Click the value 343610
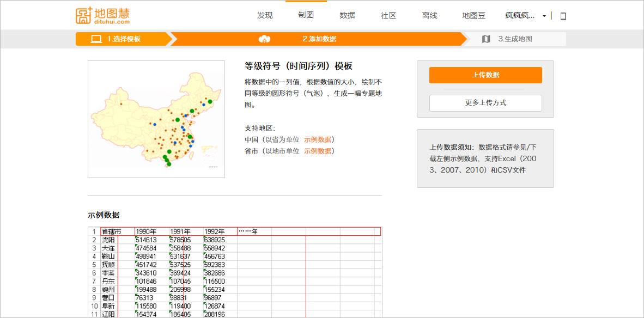Viewport: 644px width, 318px height. pos(146,273)
